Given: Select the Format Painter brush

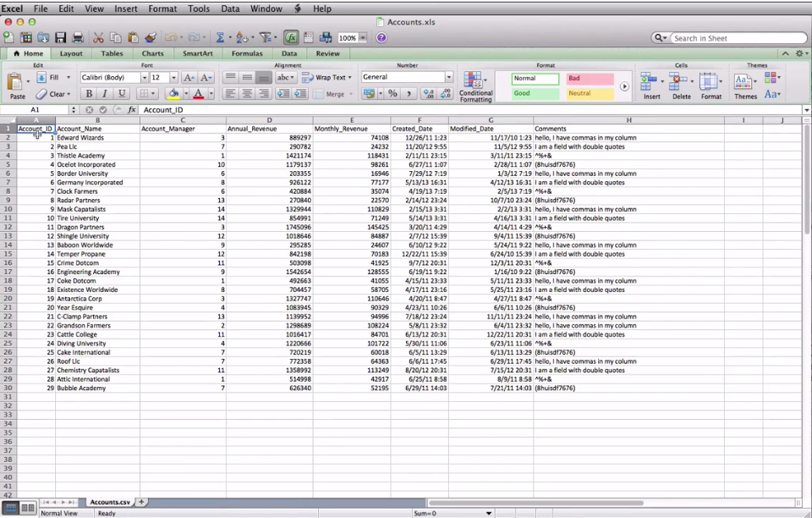Looking at the screenshot, I should pyautogui.click(x=151, y=37).
